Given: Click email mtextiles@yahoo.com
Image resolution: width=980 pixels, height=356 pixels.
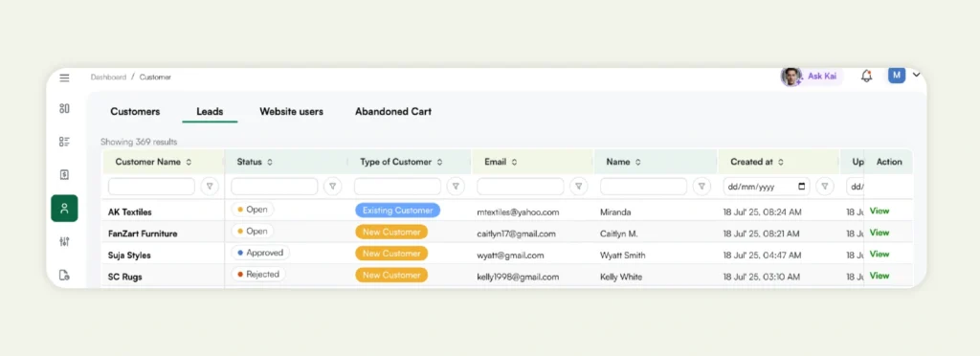Looking at the screenshot, I should pos(518,212).
